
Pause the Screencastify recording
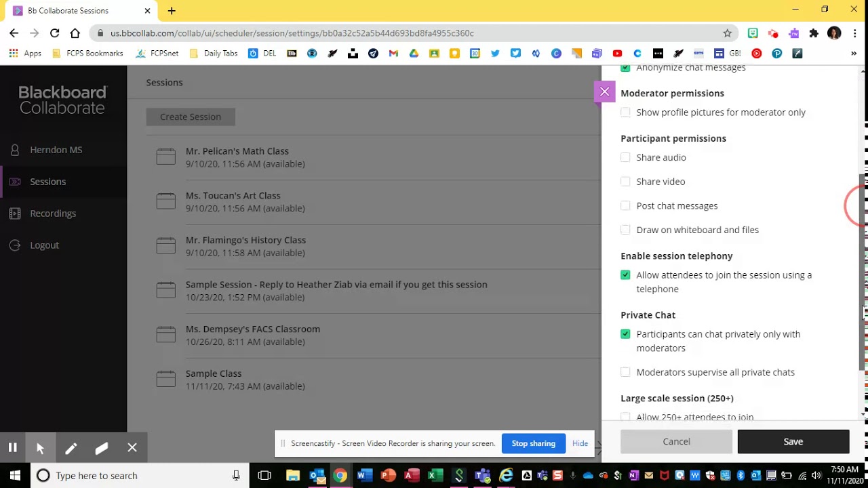coord(12,447)
